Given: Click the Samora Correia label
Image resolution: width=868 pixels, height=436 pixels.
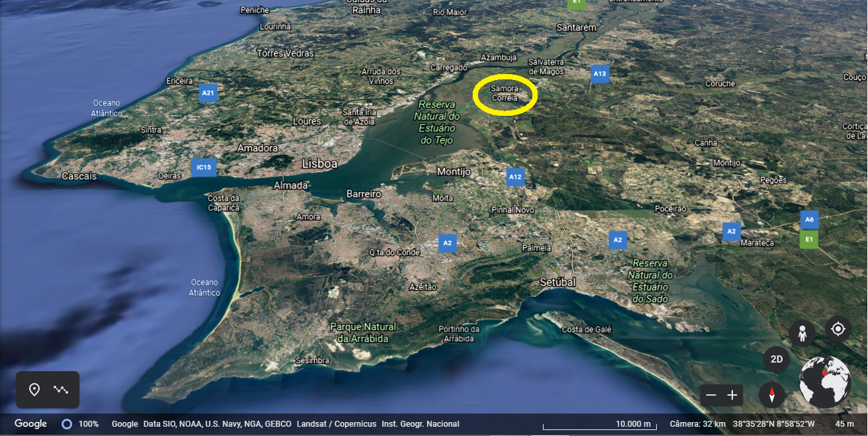Looking at the screenshot, I should (505, 93).
